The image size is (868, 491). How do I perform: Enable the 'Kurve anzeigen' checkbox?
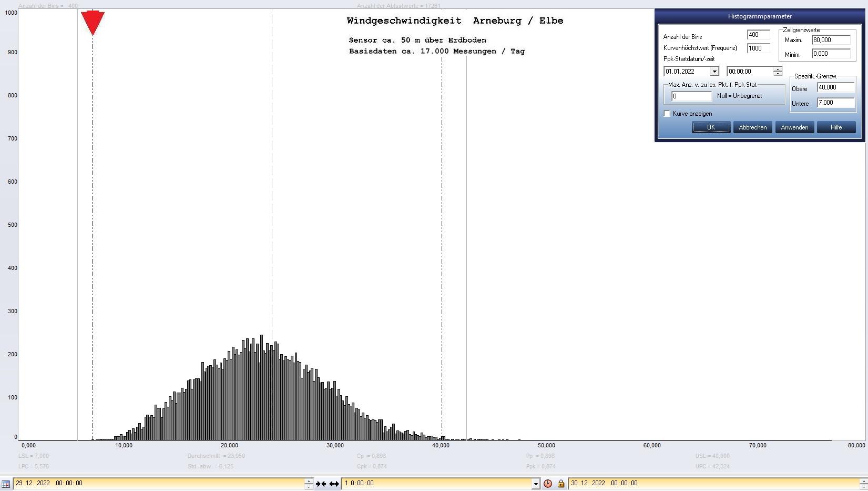point(667,114)
